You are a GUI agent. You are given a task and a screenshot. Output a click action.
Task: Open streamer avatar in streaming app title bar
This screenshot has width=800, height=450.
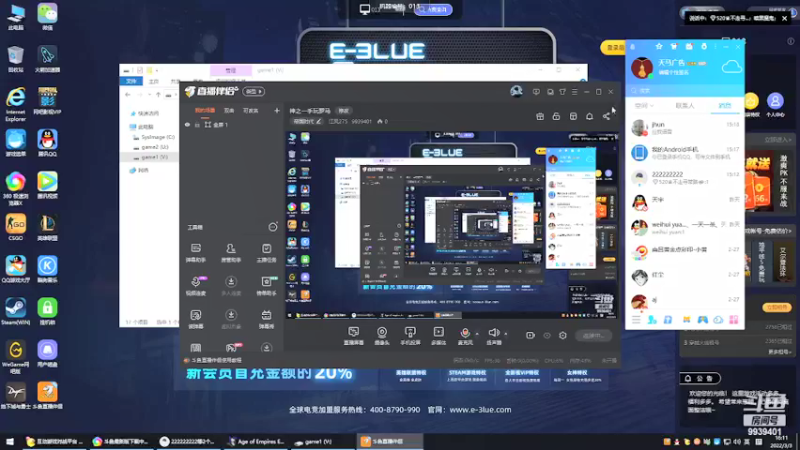pyautogui.click(x=516, y=91)
